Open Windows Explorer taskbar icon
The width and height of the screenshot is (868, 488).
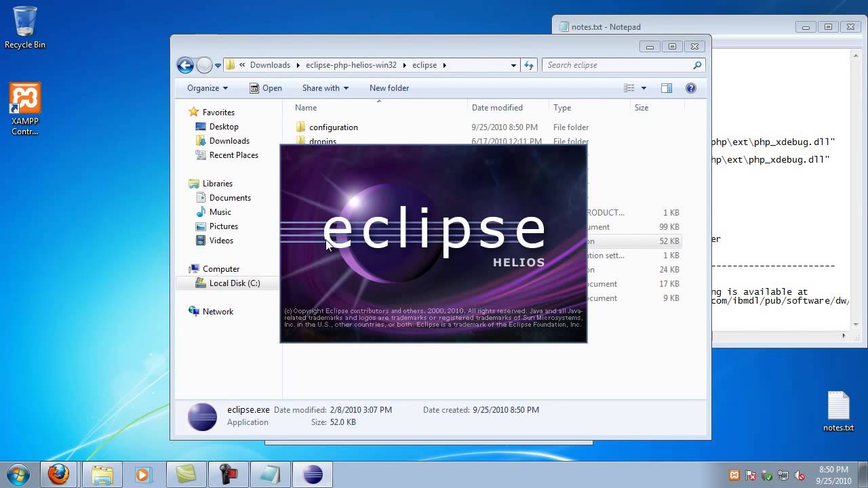[102, 474]
